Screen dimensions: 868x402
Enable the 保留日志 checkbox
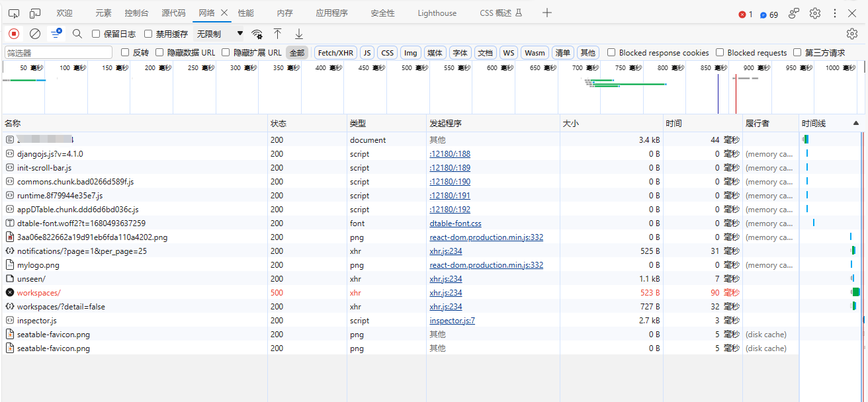96,34
